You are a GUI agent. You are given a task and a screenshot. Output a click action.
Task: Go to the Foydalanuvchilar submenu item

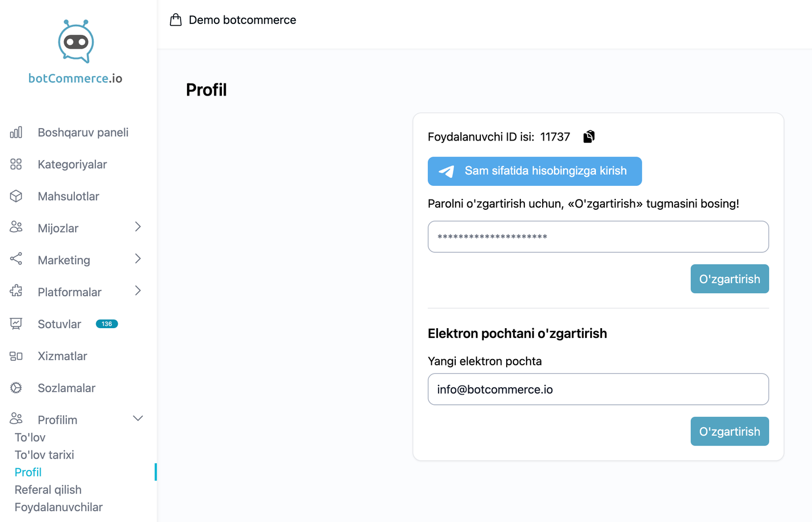(58, 507)
